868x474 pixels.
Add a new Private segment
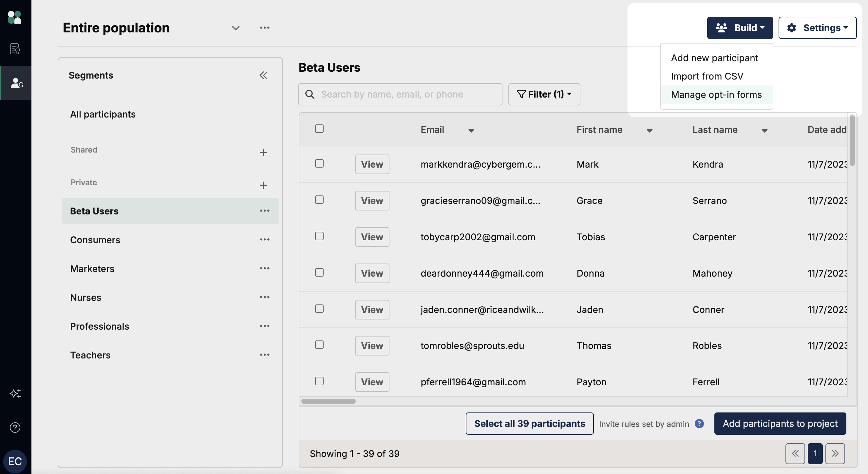click(263, 185)
